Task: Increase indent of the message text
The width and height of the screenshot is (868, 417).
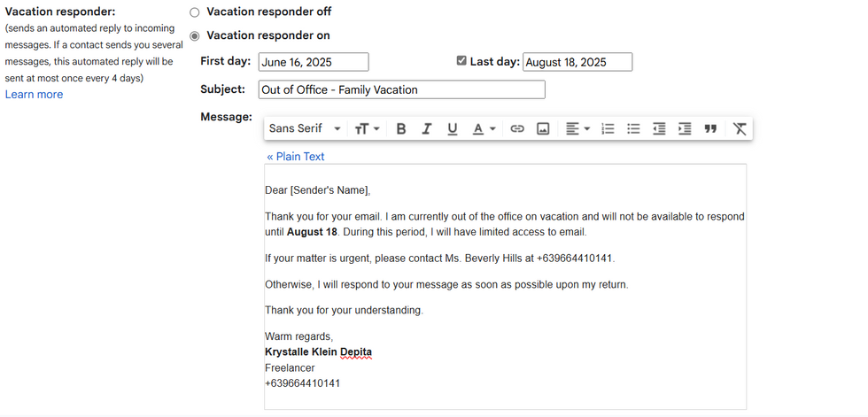Action: click(x=685, y=129)
